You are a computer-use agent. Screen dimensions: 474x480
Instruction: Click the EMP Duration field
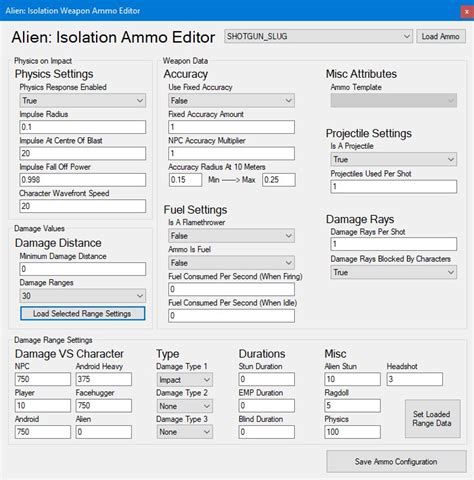click(x=267, y=406)
